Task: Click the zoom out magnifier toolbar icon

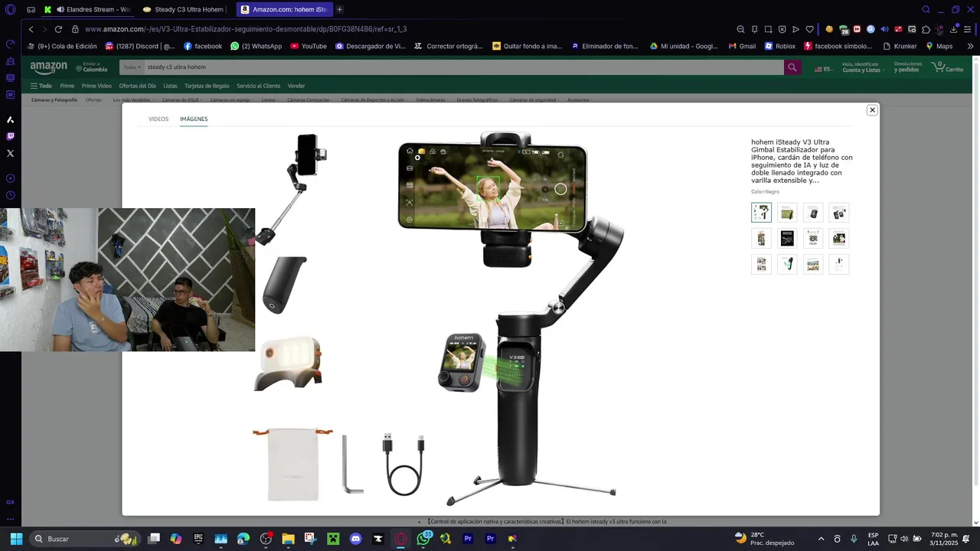Action: pyautogui.click(x=740, y=29)
